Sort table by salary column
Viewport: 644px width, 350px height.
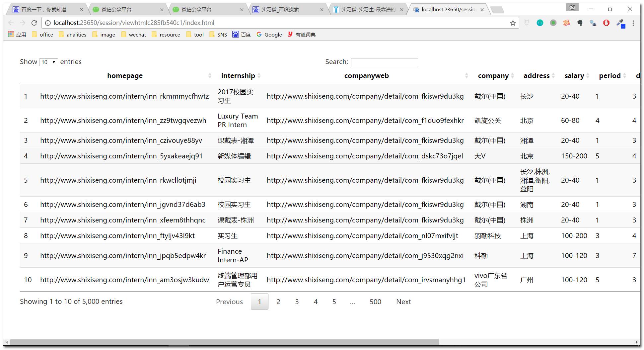pyautogui.click(x=574, y=76)
